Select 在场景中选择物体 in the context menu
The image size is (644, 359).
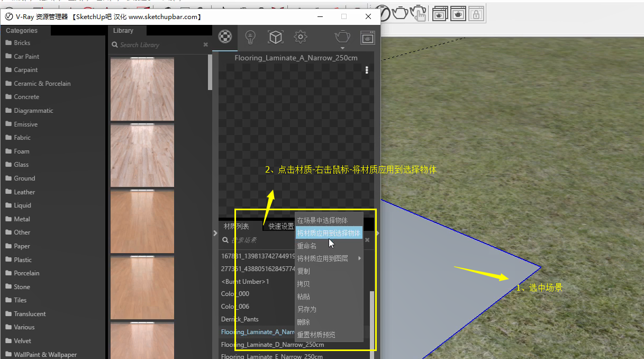(x=322, y=220)
